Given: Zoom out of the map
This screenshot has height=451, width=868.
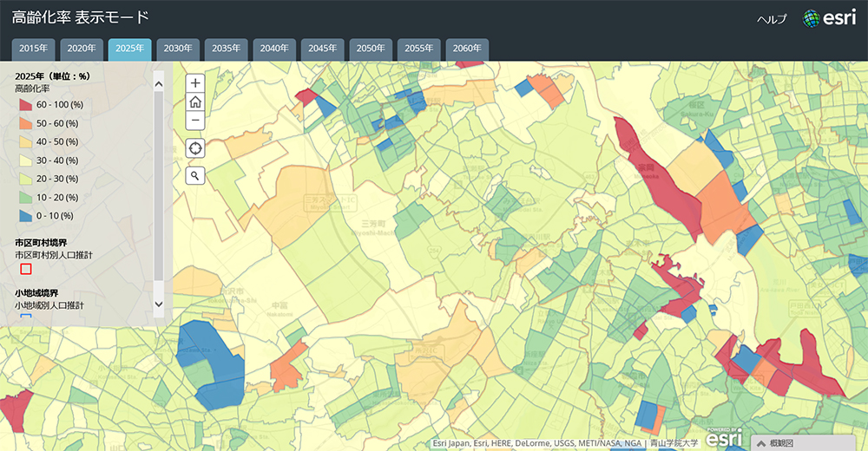Looking at the screenshot, I should click(195, 121).
